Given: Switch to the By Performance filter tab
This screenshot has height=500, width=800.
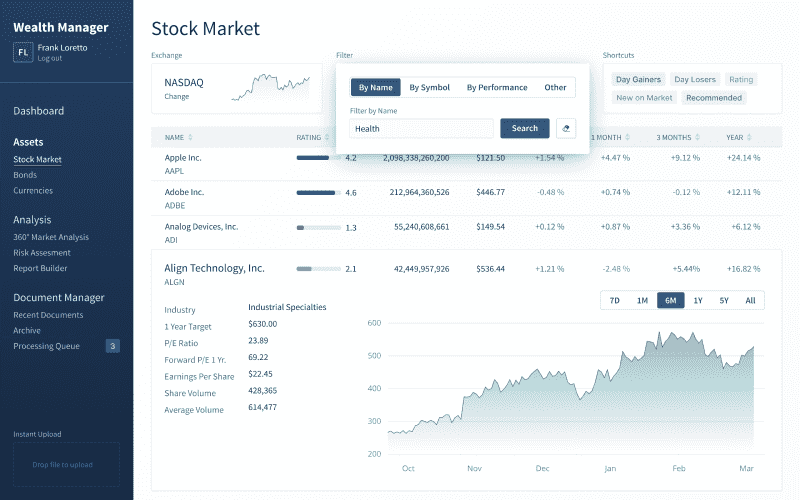Looking at the screenshot, I should pos(496,87).
